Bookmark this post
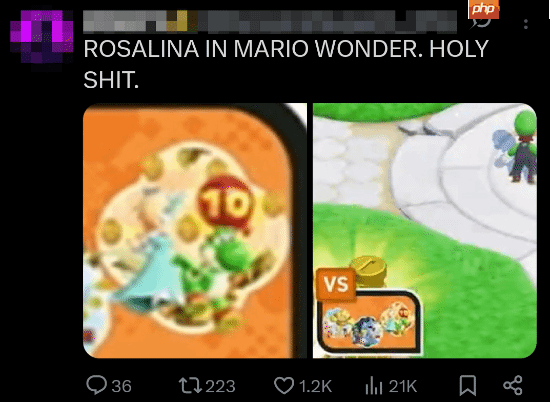 point(468,385)
